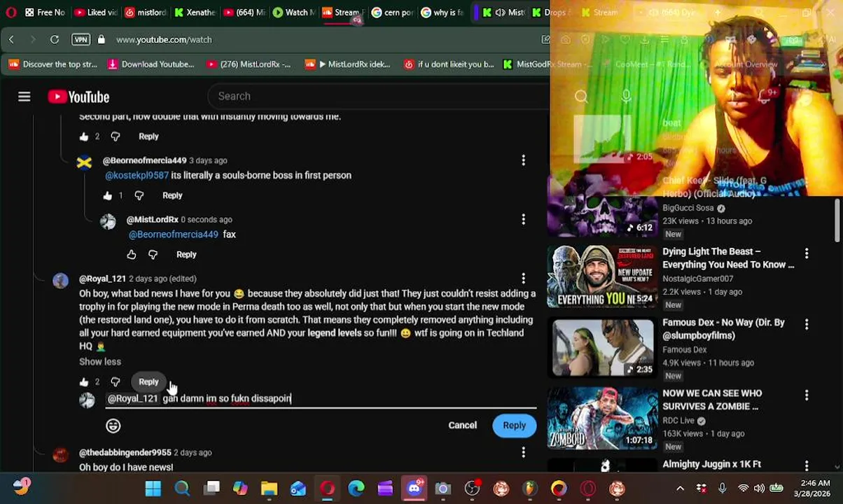Open options for Dying Light The Beast video

(806, 253)
